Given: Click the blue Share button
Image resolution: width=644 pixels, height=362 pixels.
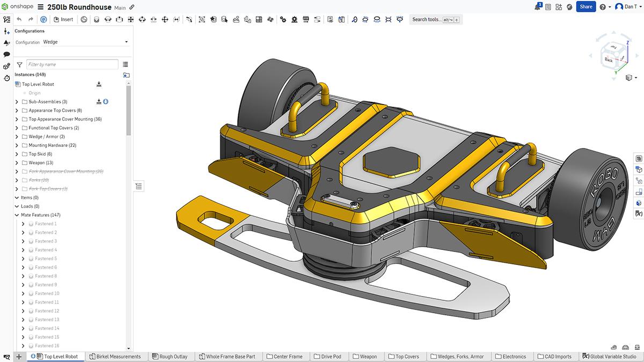Looking at the screenshot, I should (586, 6).
